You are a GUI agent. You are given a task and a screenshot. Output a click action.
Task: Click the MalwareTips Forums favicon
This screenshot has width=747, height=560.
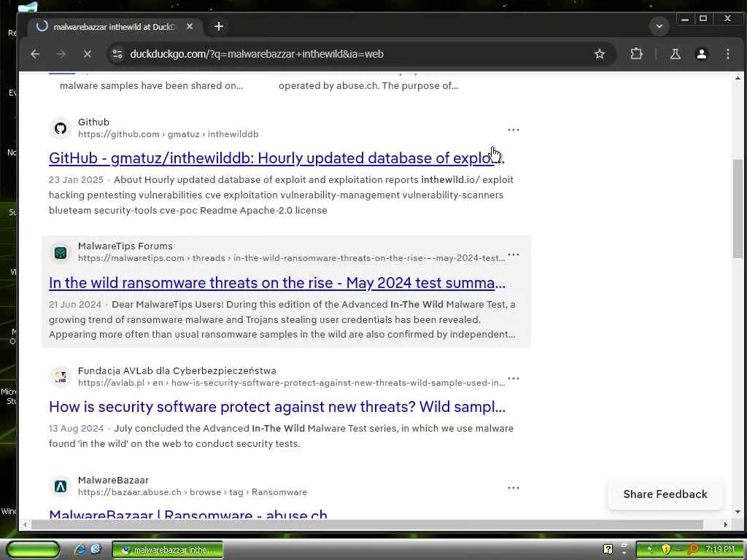61,252
